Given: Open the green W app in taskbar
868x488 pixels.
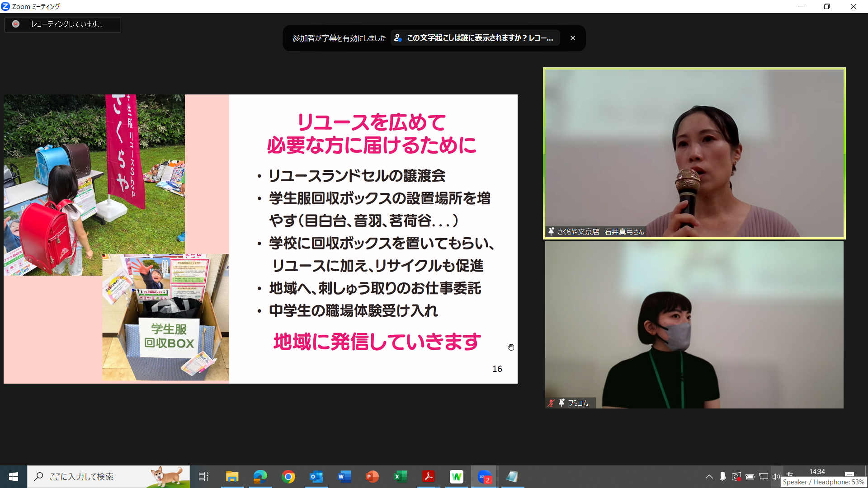Looking at the screenshot, I should point(457,477).
